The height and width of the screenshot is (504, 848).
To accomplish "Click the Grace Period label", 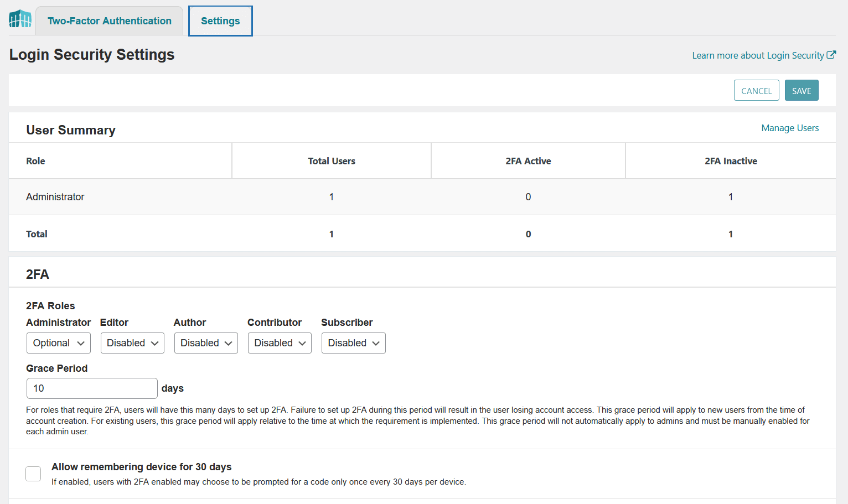I will pyautogui.click(x=56, y=368).
